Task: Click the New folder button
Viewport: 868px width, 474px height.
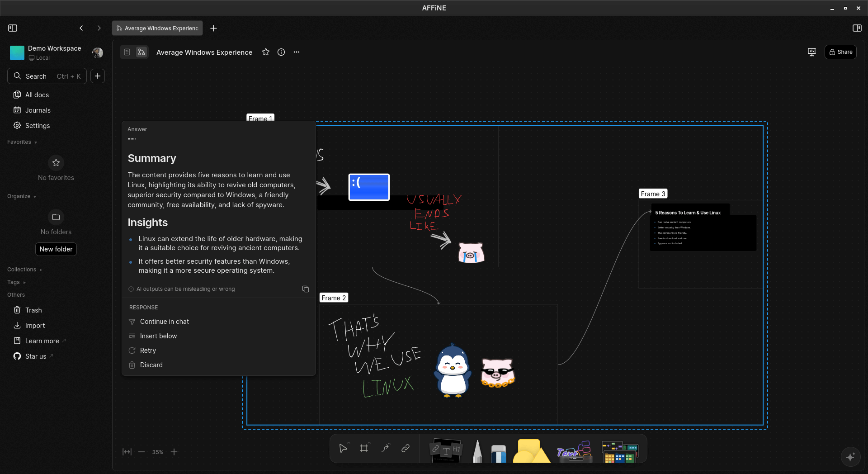Action: pos(56,249)
